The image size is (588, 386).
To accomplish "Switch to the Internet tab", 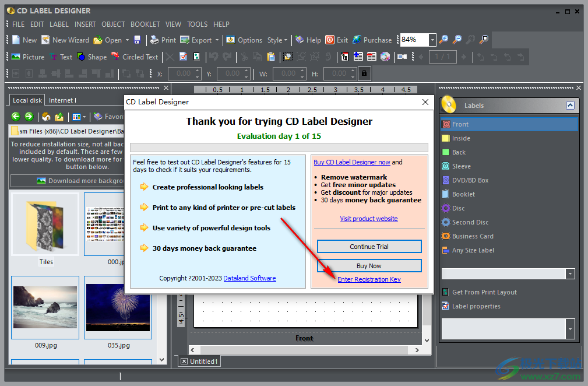I will pyautogui.click(x=62, y=100).
